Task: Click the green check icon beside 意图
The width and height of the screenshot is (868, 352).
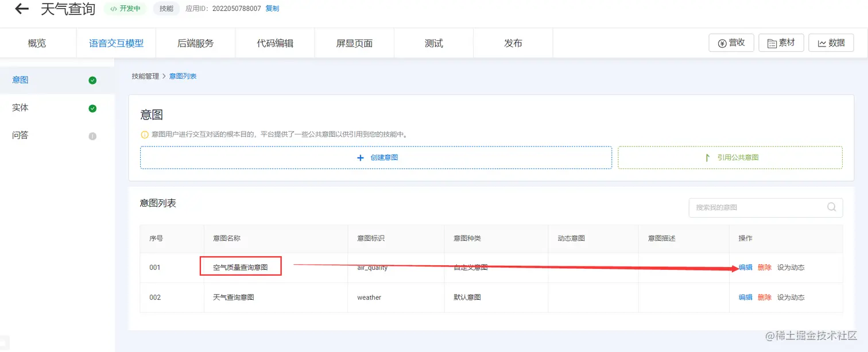Action: (92, 80)
